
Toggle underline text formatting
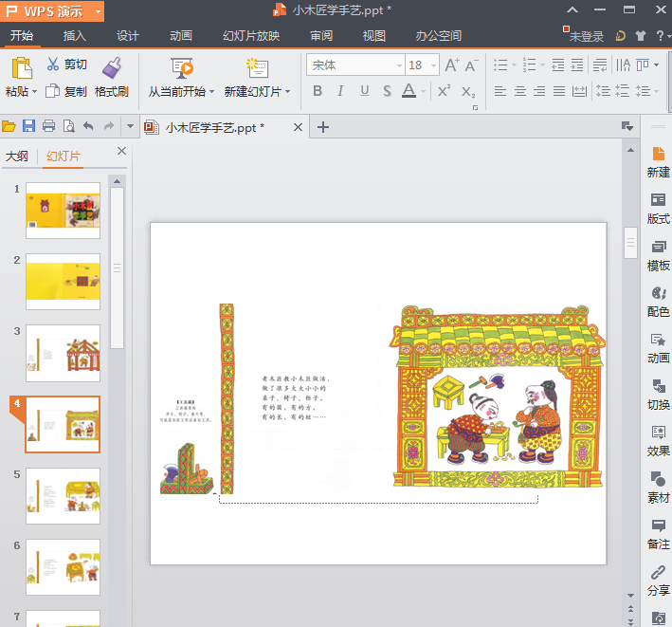click(365, 92)
